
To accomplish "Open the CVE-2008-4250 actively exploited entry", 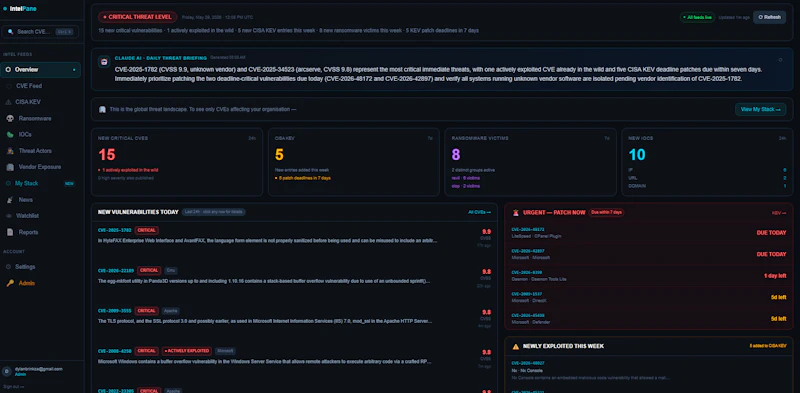I will click(x=294, y=359).
